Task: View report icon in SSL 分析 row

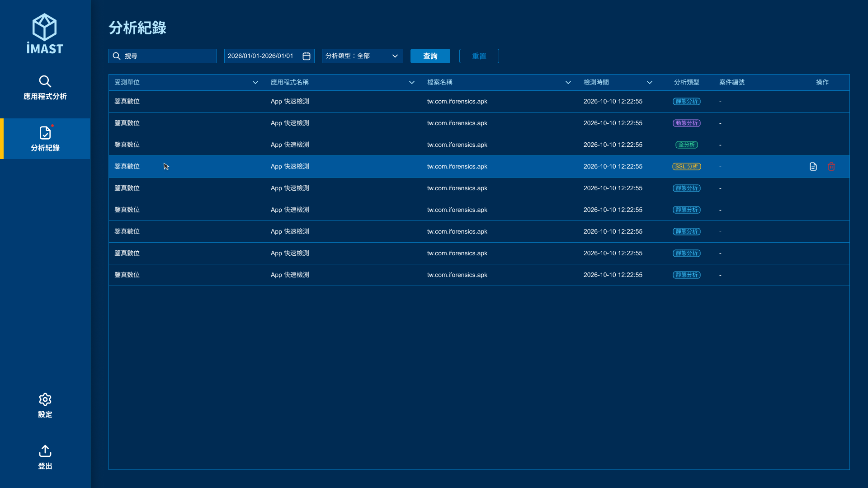Action: tap(813, 167)
